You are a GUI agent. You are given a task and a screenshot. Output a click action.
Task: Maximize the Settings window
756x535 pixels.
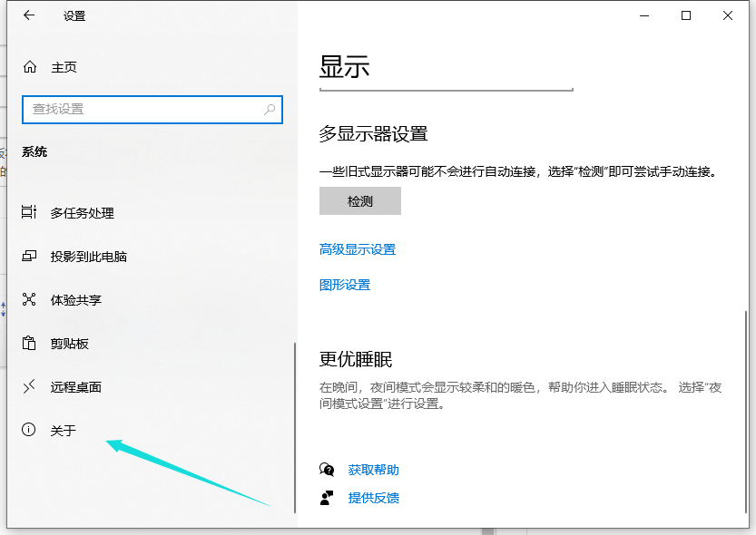(x=686, y=15)
